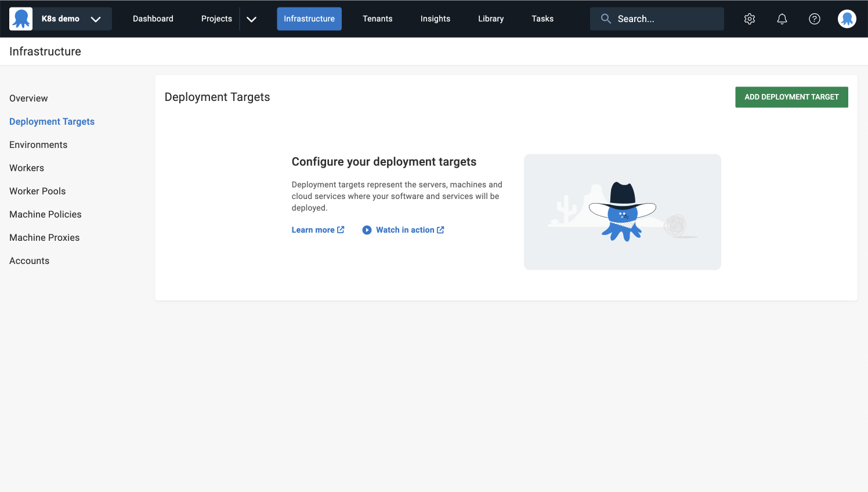This screenshot has width=868, height=492.
Task: Open help using the question mark icon
Action: coord(814,19)
